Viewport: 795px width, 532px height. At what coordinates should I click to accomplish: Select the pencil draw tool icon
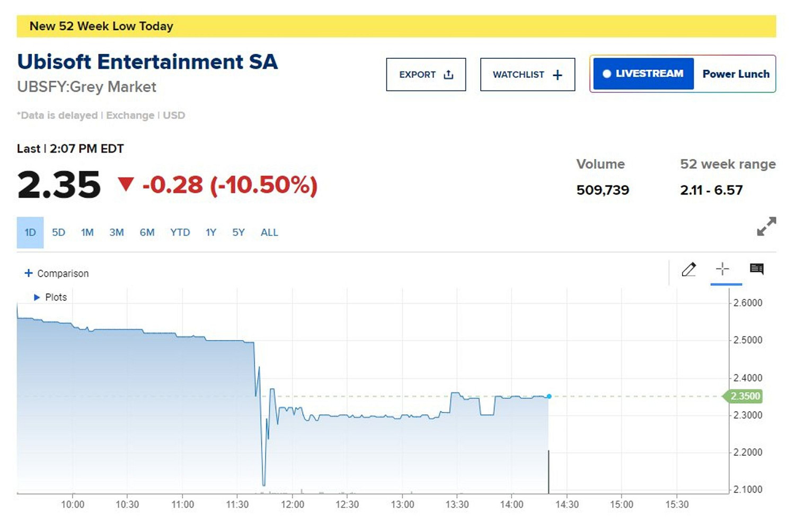click(688, 269)
